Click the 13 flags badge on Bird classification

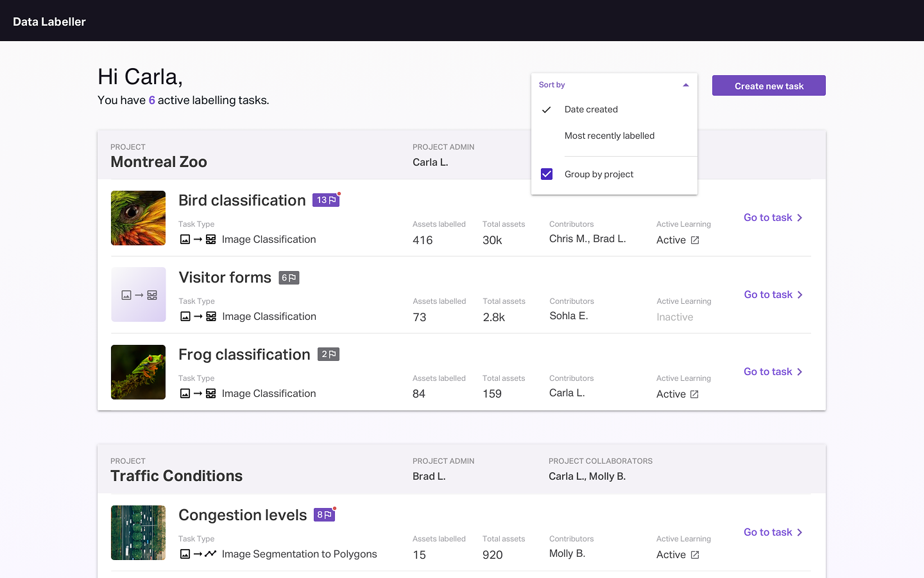coord(326,200)
